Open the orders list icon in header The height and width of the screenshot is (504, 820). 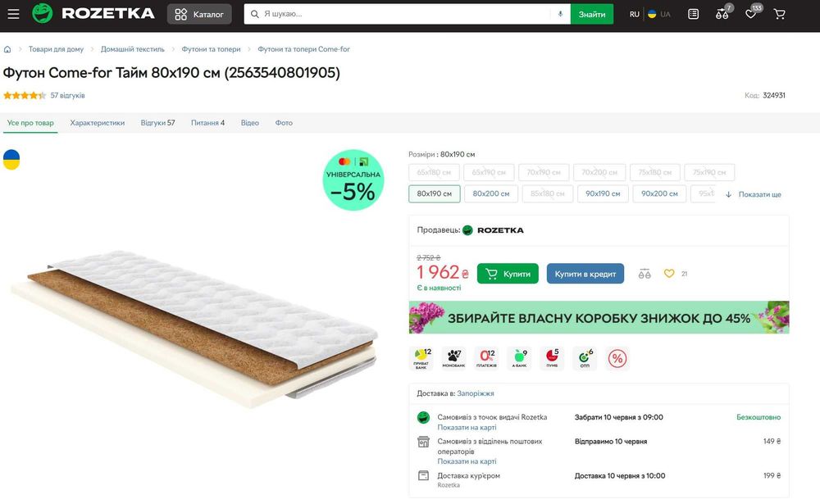[x=694, y=14]
